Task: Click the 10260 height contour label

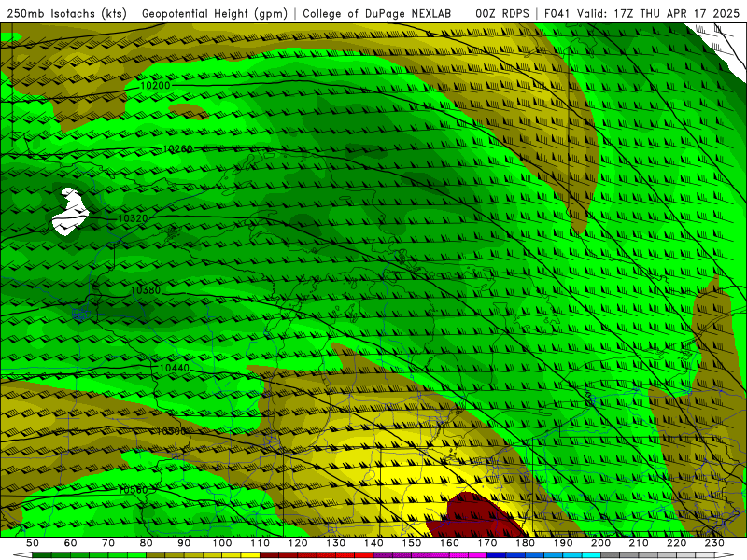Action: pos(177,149)
